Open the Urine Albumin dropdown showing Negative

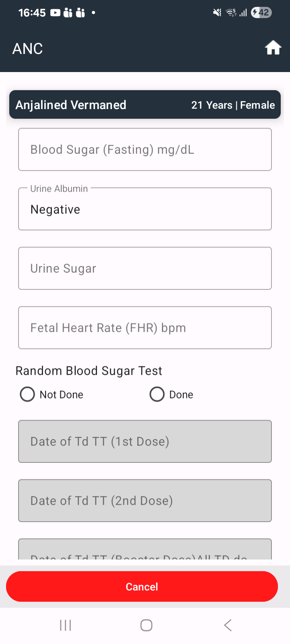coord(145,209)
